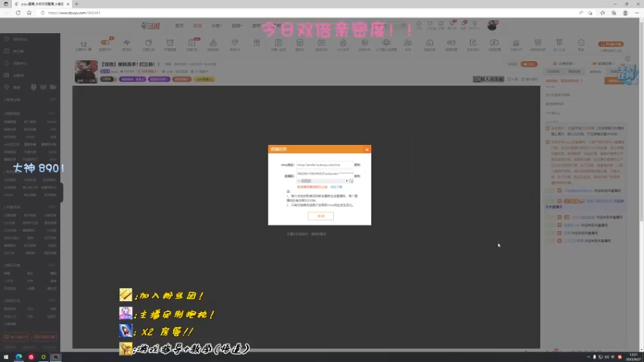Click the orange PC client button top right
This screenshot has height=362, width=644.
point(611,44)
